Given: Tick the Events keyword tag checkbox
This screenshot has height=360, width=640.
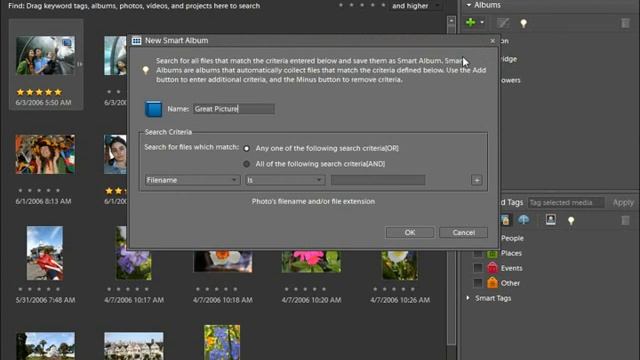Looking at the screenshot, I should coord(478,268).
